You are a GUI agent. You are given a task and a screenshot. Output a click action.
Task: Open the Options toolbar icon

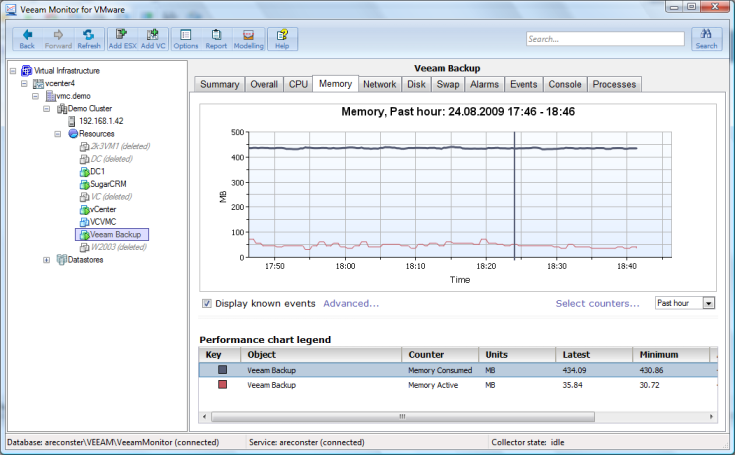click(186, 38)
